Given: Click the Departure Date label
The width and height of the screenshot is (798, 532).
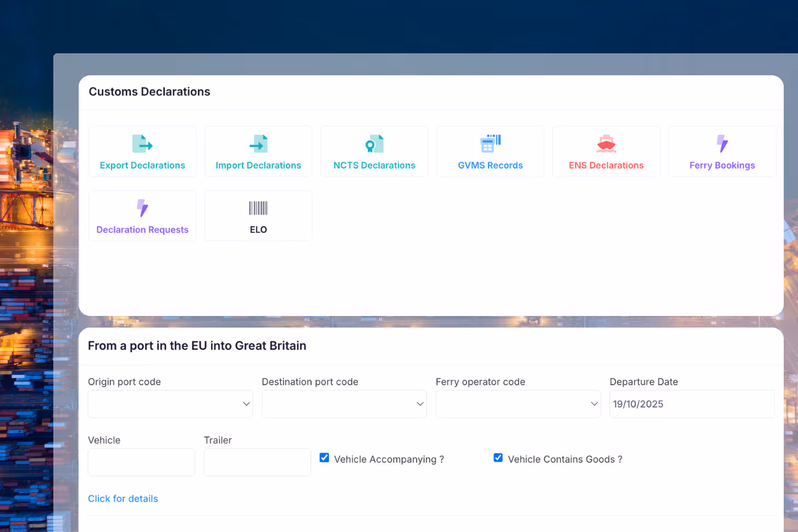Looking at the screenshot, I should click(x=644, y=382).
